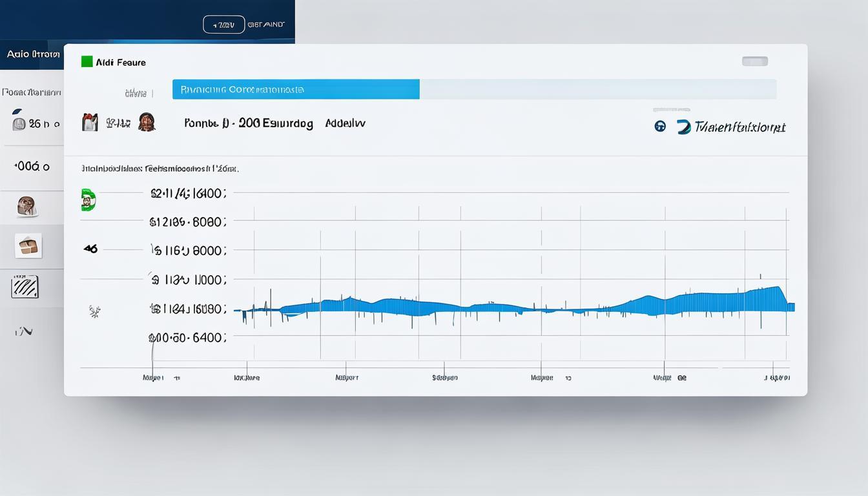Click the striped hatched square icon in the sidebar
The image size is (868, 496).
(25, 286)
